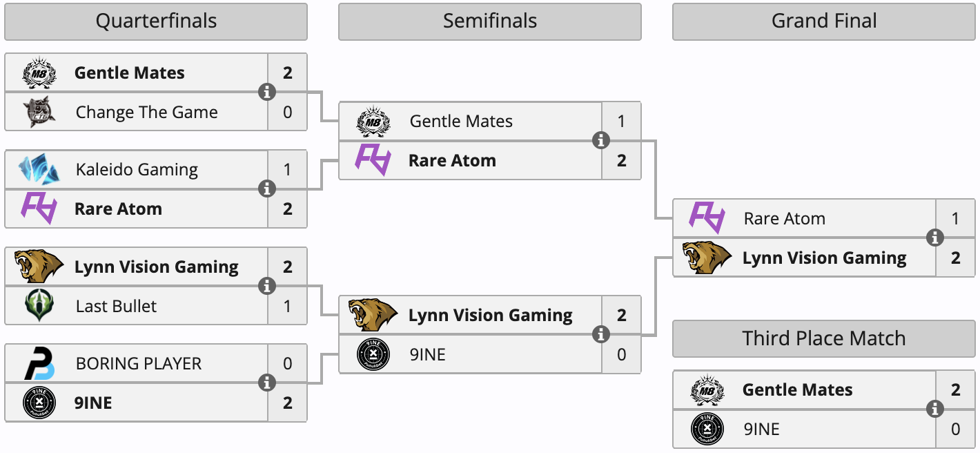The width and height of the screenshot is (980, 453).
Task: Click the Quarterfinals round header
Action: pos(156,21)
